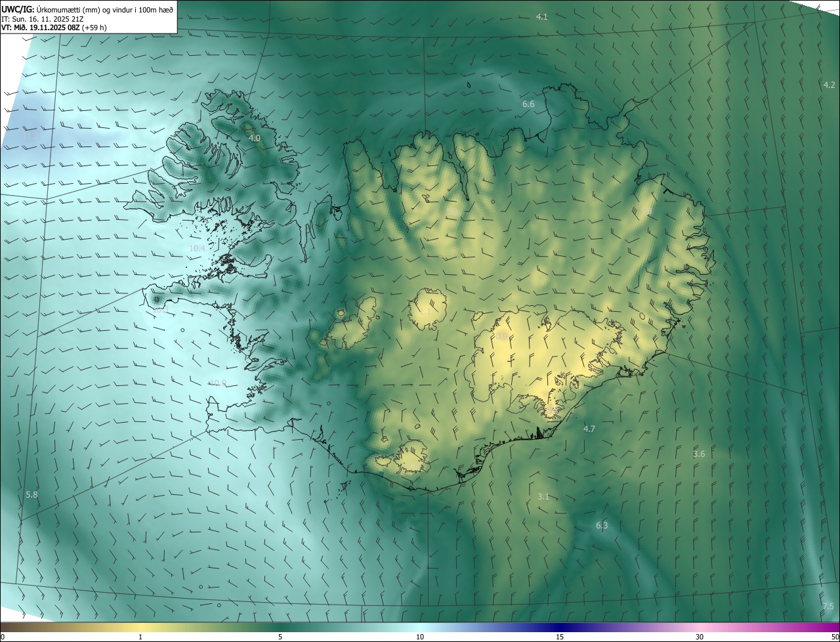Select the 10.0 value label on the map
Image resolution: width=840 pixels, height=642 pixels.
(218, 383)
